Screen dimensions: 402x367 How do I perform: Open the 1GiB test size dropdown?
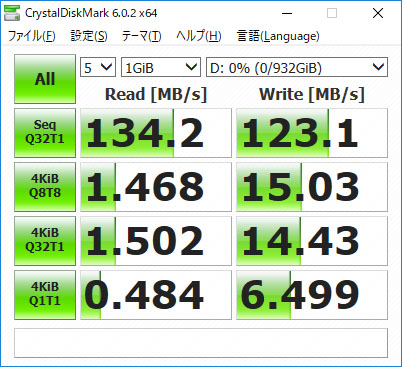[x=161, y=67]
